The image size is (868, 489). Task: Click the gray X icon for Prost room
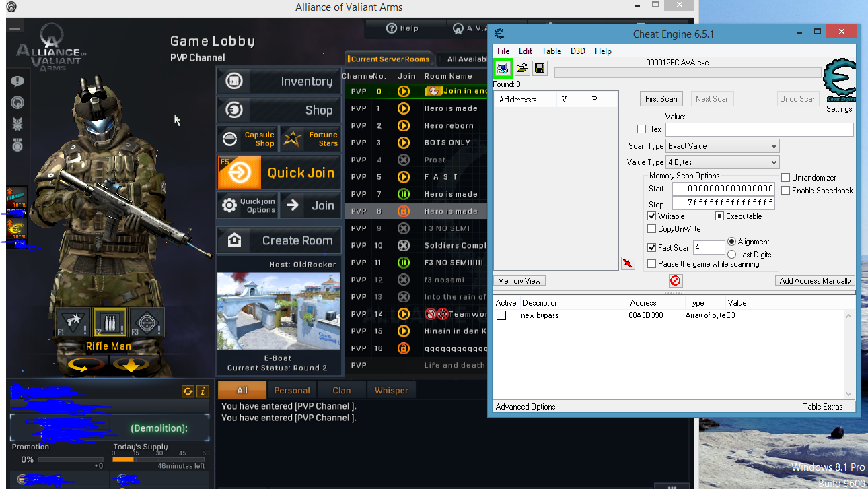pyautogui.click(x=404, y=160)
